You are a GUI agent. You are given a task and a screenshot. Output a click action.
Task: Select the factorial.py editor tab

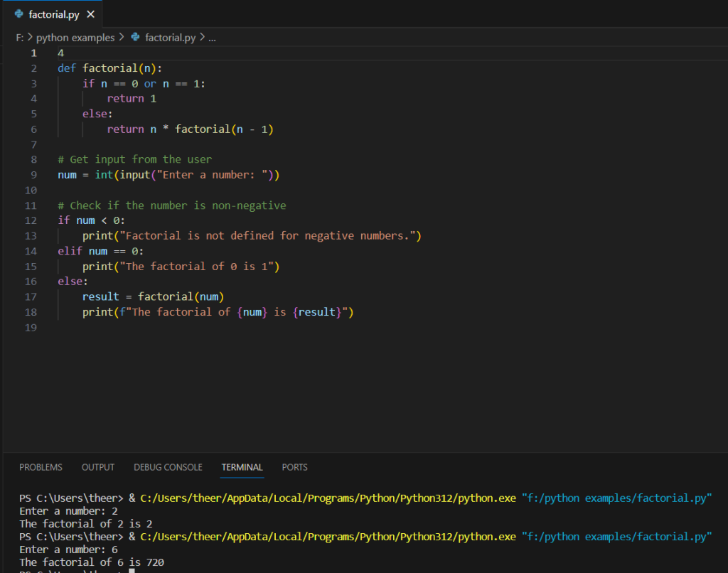click(54, 14)
